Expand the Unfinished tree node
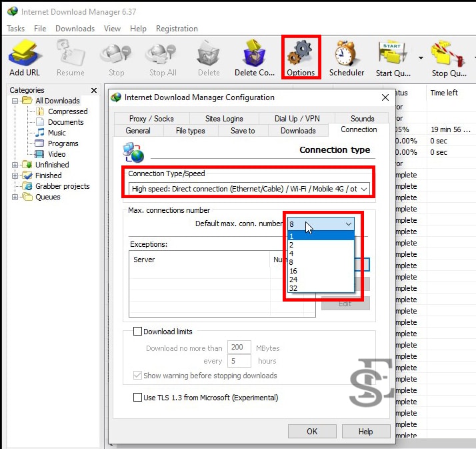 pyautogui.click(x=15, y=165)
